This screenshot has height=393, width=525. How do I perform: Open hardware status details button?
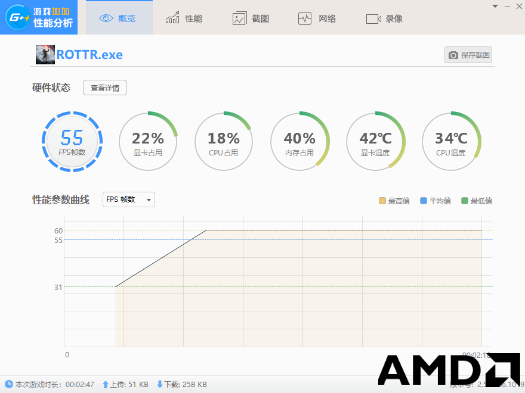point(105,88)
